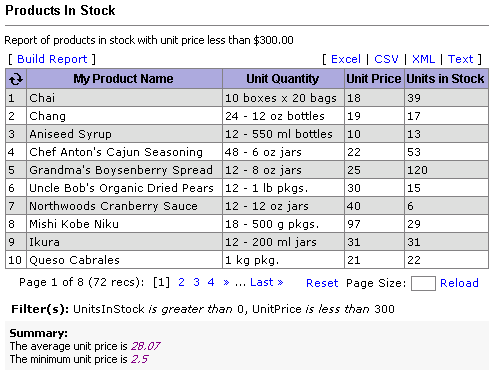This screenshot has width=494, height=381.
Task: Open the Build Report link
Action: tap(52, 59)
